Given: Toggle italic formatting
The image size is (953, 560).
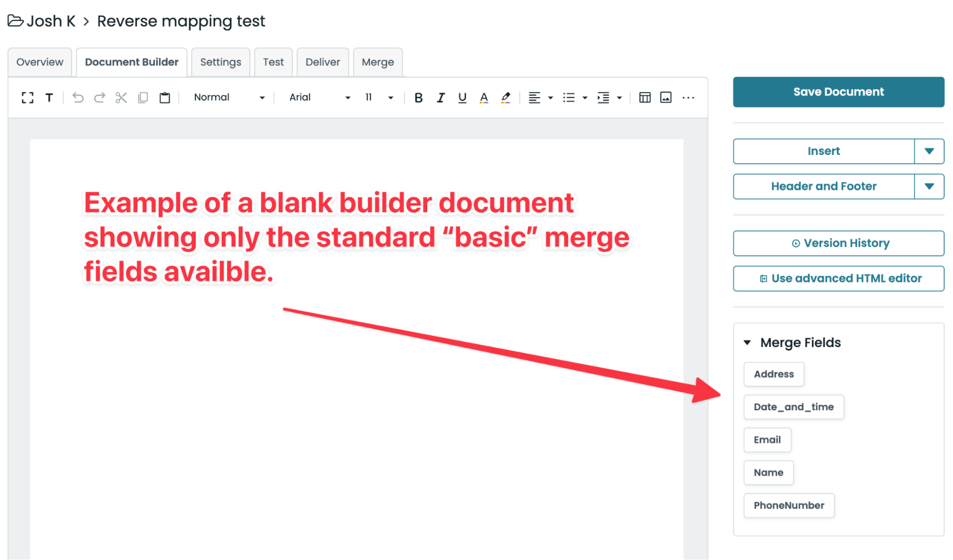Looking at the screenshot, I should 441,98.
